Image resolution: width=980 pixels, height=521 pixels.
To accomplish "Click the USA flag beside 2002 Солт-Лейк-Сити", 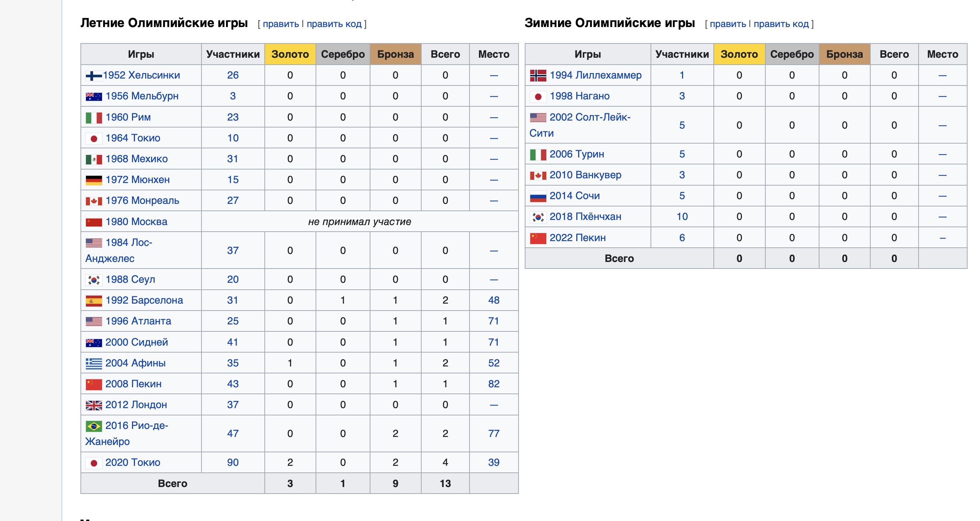I will click(538, 117).
